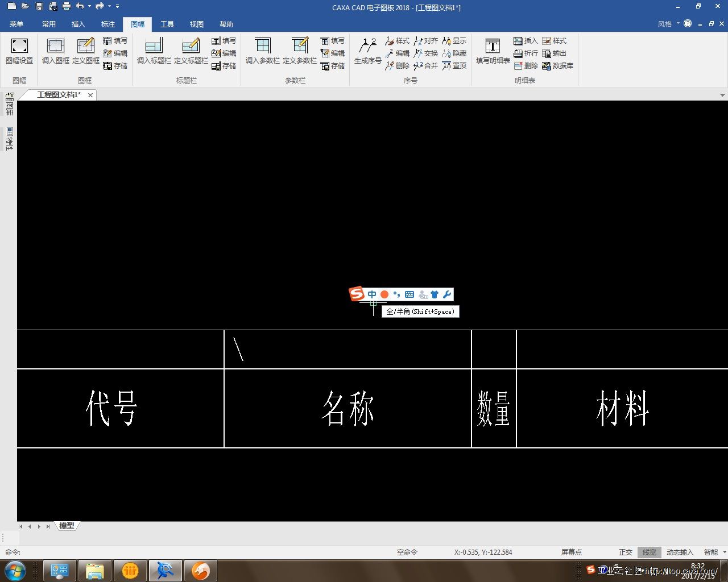
Task: Click 数据库 database icon in 明细表 group
Action: tap(557, 66)
